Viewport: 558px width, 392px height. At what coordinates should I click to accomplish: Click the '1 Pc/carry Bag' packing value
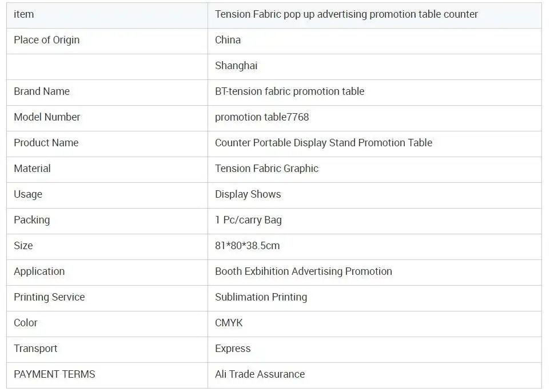tap(248, 220)
